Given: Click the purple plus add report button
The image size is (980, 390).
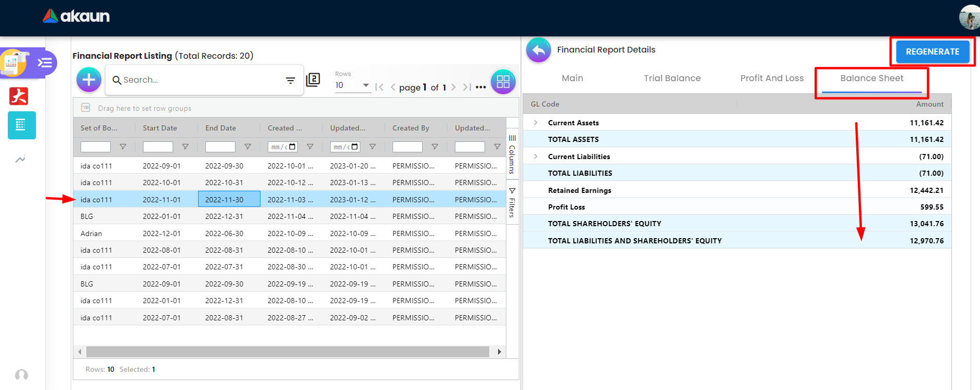Looking at the screenshot, I should 89,80.
